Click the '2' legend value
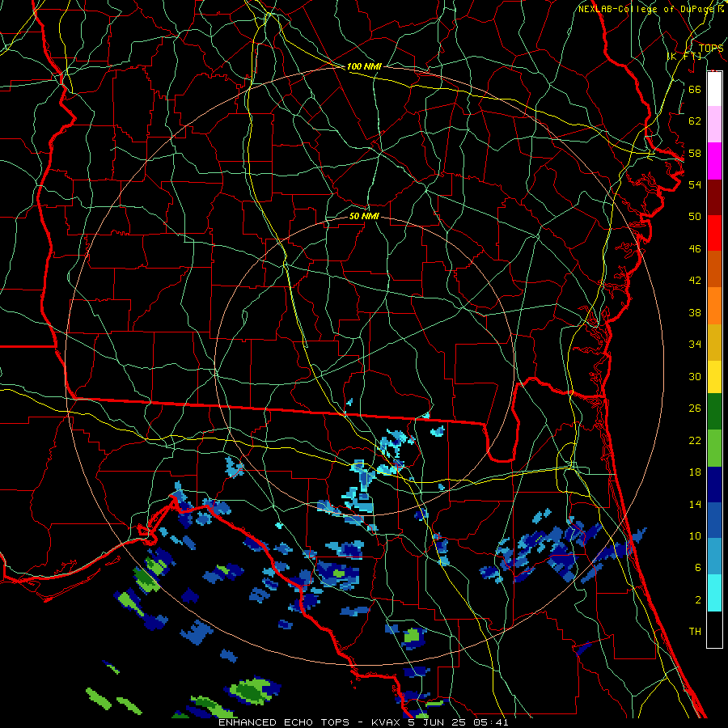The width and height of the screenshot is (728, 728). pos(698,600)
